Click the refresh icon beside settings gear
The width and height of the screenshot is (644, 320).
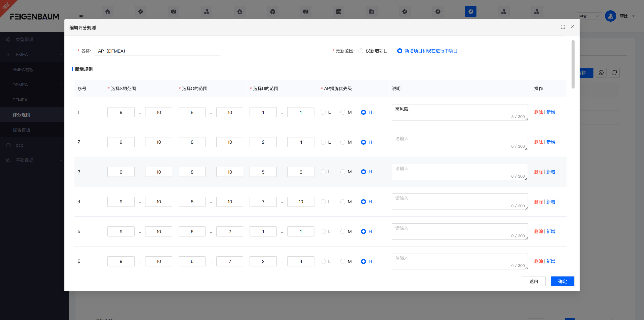point(614,73)
